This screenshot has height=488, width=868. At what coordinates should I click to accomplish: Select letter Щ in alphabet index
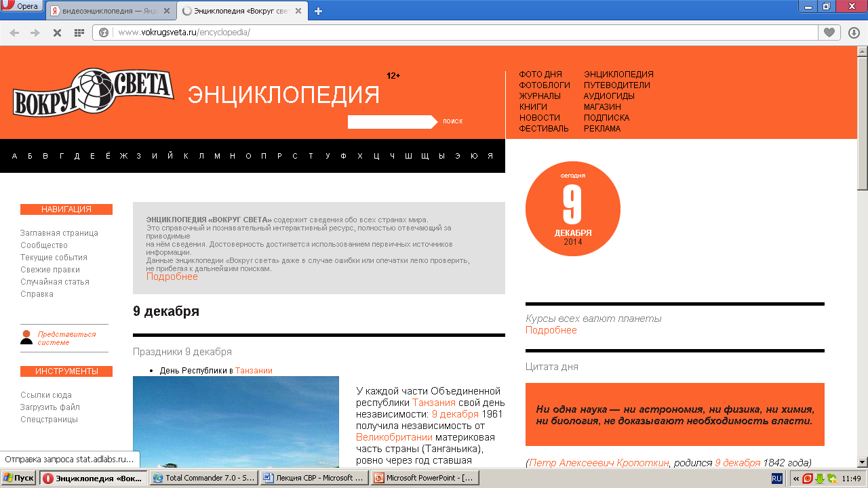(x=425, y=157)
